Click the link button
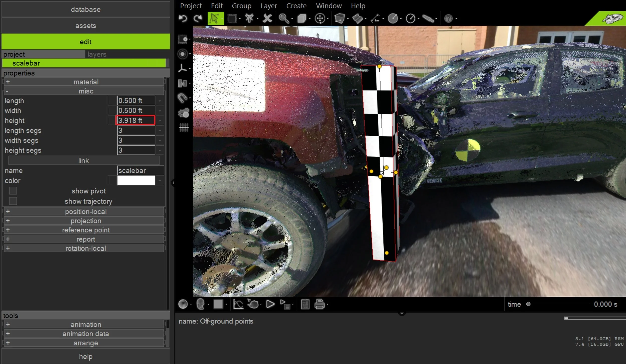 (84, 160)
